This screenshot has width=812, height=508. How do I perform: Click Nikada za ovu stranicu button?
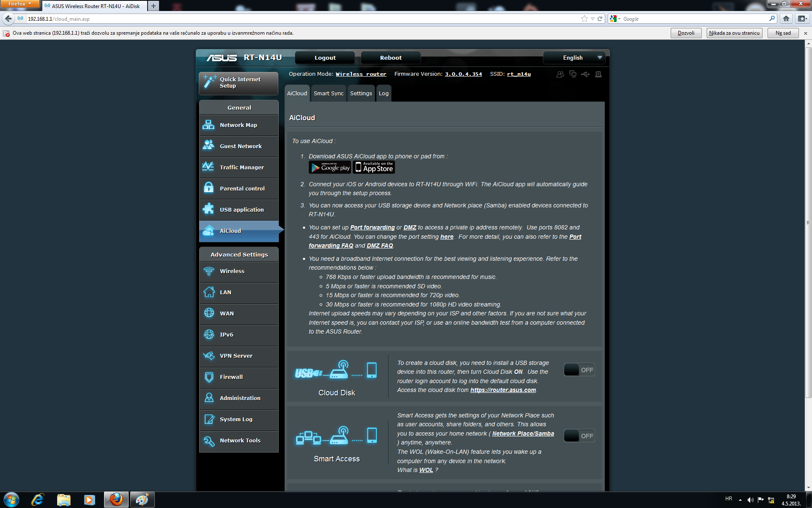734,33
